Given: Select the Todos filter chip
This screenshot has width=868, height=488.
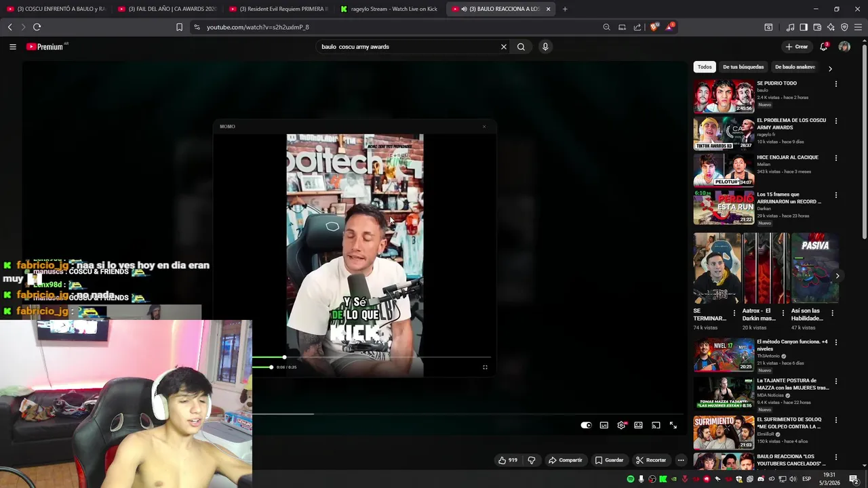Looking at the screenshot, I should [x=705, y=67].
